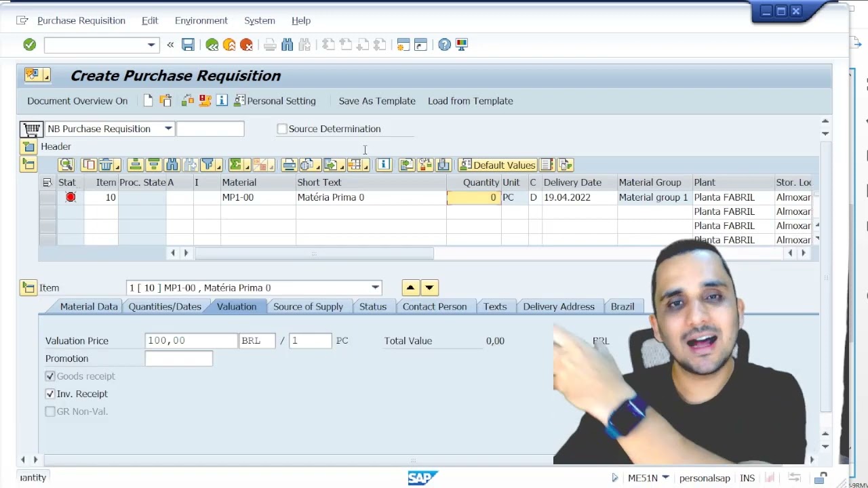Click the Quantity cell showing 0
Screen dimensions: 868x488
[473, 197]
